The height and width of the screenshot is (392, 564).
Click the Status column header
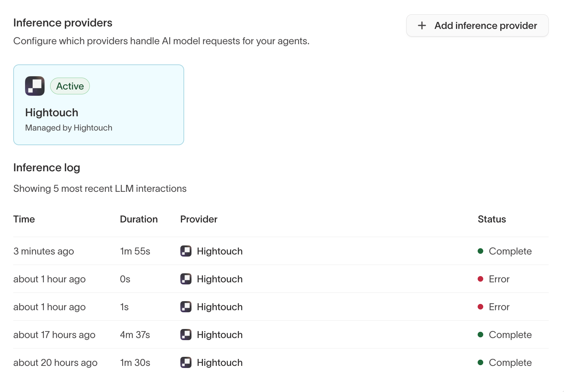(x=492, y=219)
